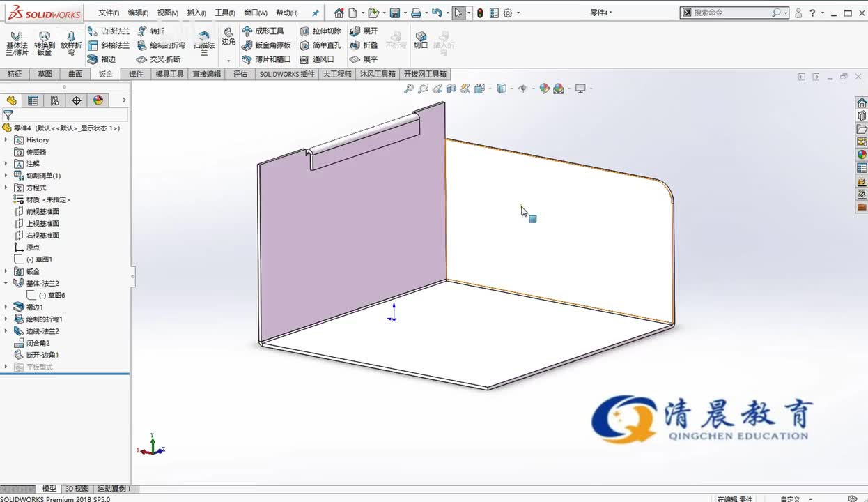868x502 pixels.
Task: Open the 运动算例 1 motion study tab
Action: (x=114, y=489)
